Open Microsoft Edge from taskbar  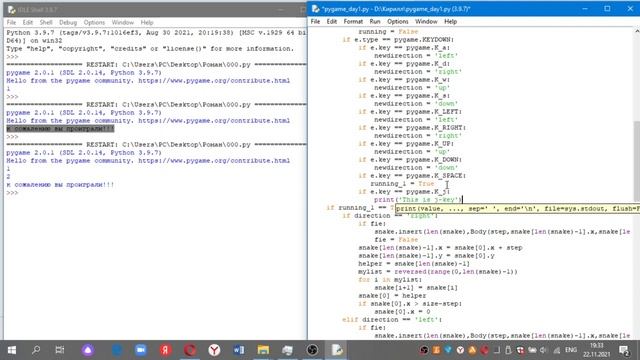(x=117, y=350)
